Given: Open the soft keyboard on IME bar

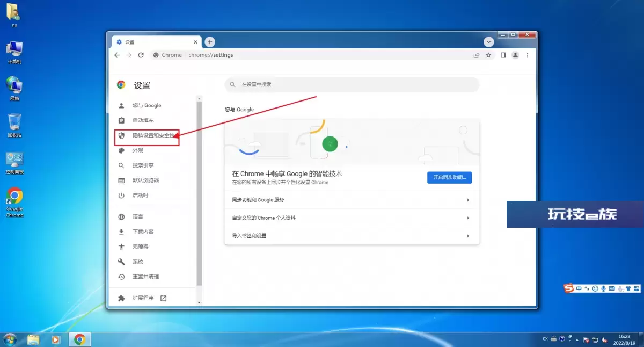Looking at the screenshot, I should point(612,288).
